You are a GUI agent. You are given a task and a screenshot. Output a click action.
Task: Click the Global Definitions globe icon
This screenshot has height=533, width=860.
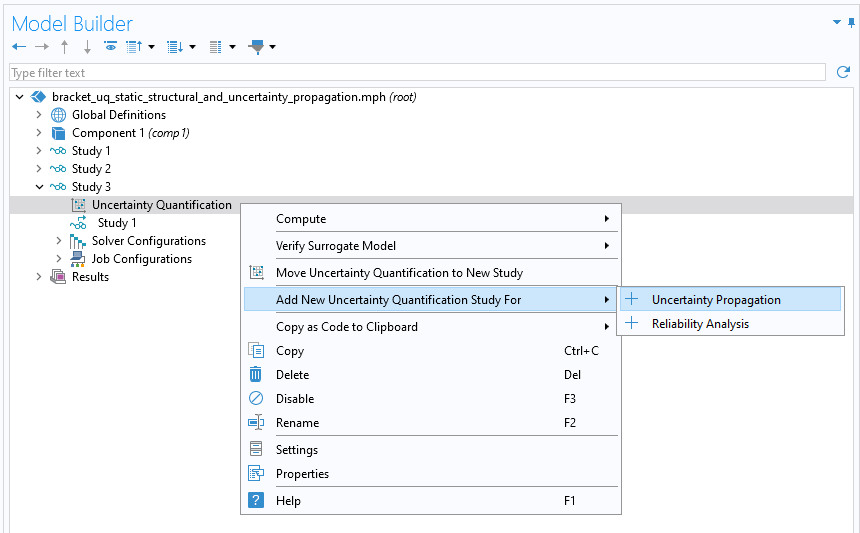point(59,115)
